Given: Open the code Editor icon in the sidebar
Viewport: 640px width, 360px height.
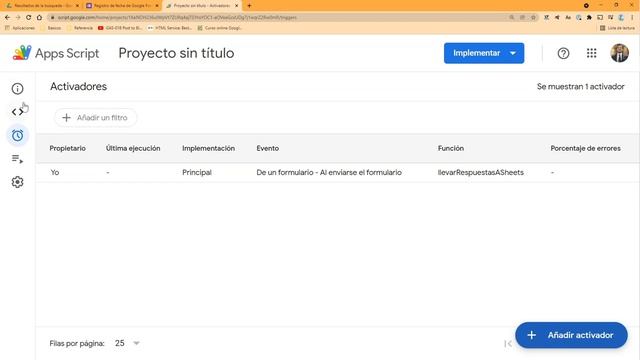Looking at the screenshot, I should pyautogui.click(x=18, y=112).
